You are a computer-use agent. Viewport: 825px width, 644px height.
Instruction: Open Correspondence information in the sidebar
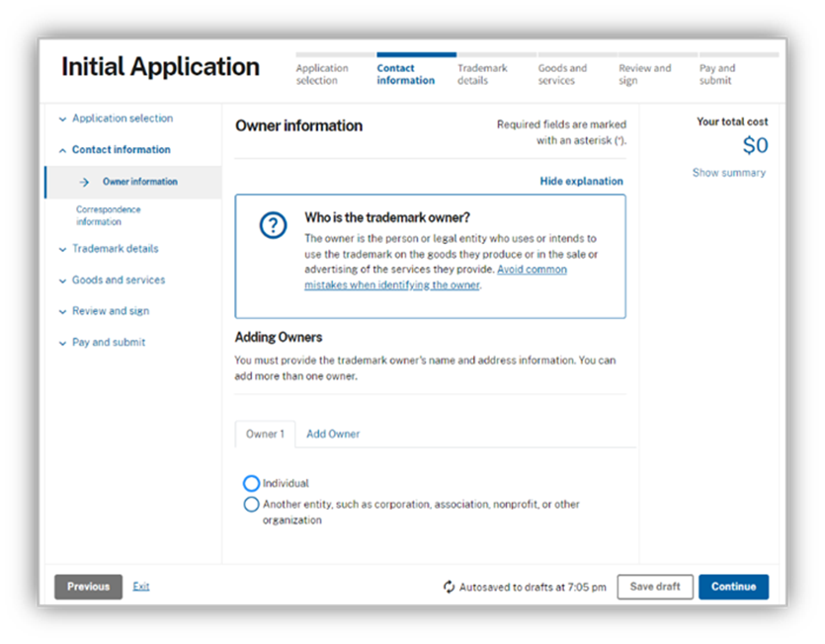(x=108, y=215)
